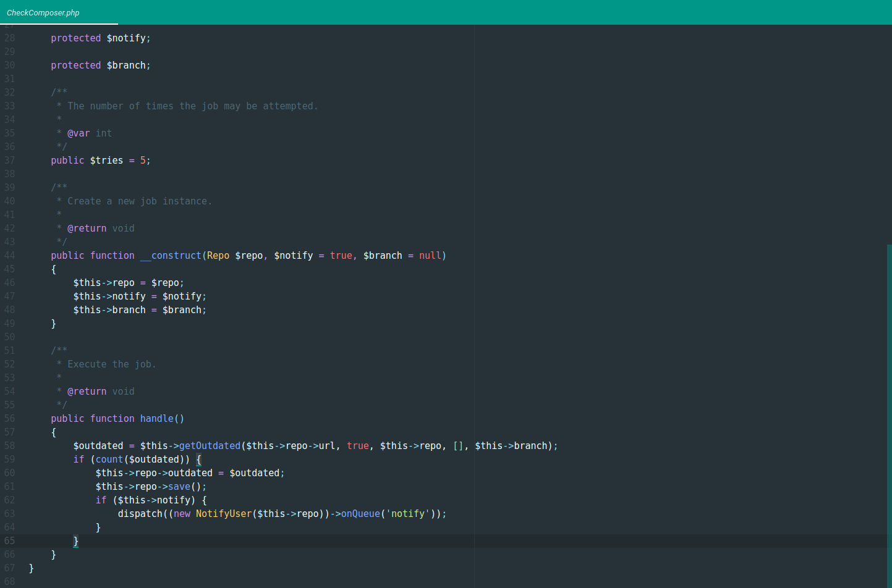The height and width of the screenshot is (588, 892).
Task: Click line number 56 in the gutter
Action: 9,418
